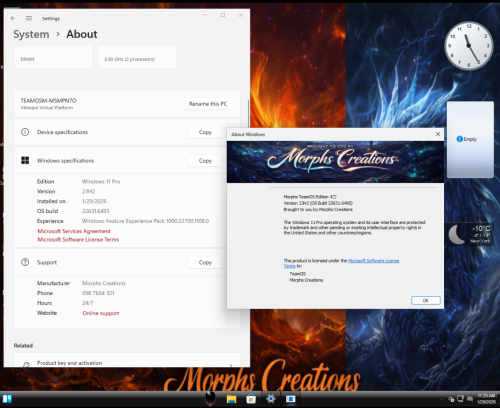Select the TEAMOSM-MSMPIN7O device name text
The image size is (500, 408).
pyautogui.click(x=48, y=100)
